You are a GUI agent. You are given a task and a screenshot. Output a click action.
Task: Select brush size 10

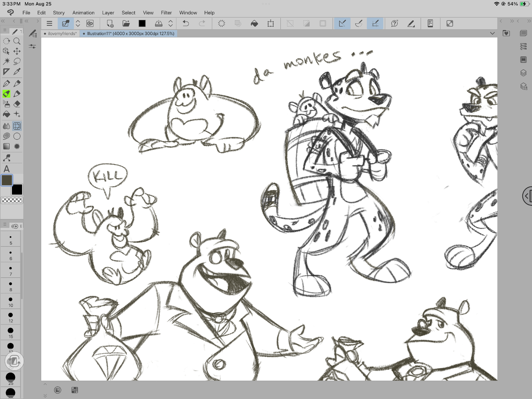click(x=11, y=302)
